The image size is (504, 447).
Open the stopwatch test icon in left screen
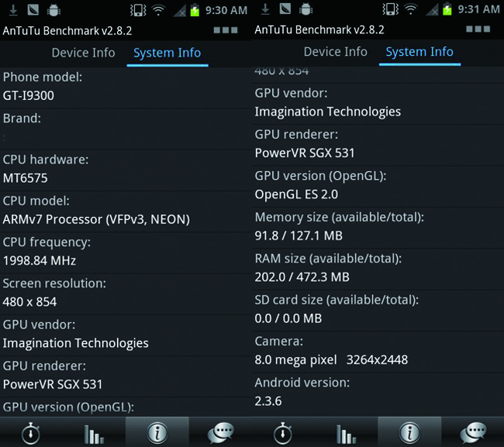31,433
